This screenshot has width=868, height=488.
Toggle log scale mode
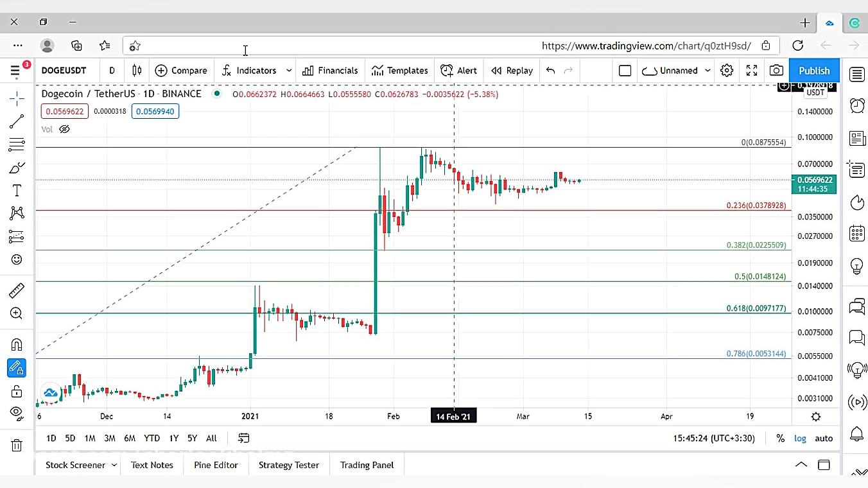point(800,438)
